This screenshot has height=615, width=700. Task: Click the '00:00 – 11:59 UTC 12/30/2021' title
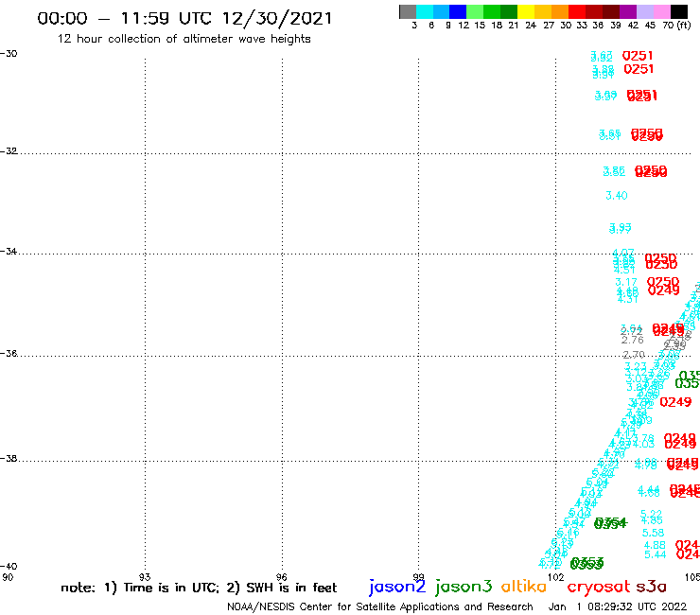[x=184, y=18]
